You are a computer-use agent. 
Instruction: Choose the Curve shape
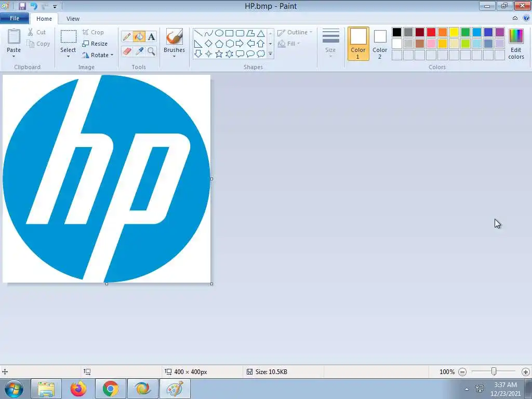pyautogui.click(x=209, y=33)
